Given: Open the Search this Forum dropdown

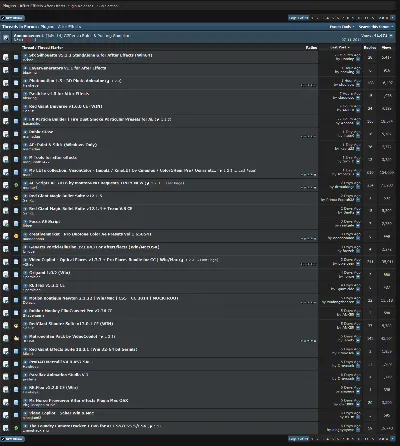Looking at the screenshot, I should point(376,27).
